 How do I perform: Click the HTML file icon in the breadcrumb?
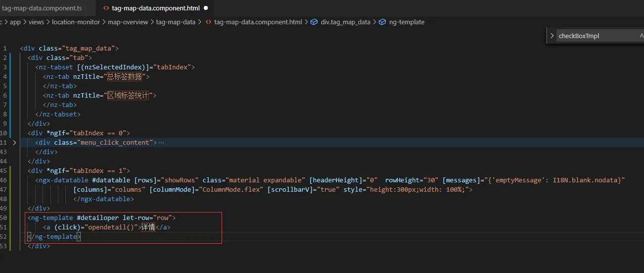(x=208, y=22)
